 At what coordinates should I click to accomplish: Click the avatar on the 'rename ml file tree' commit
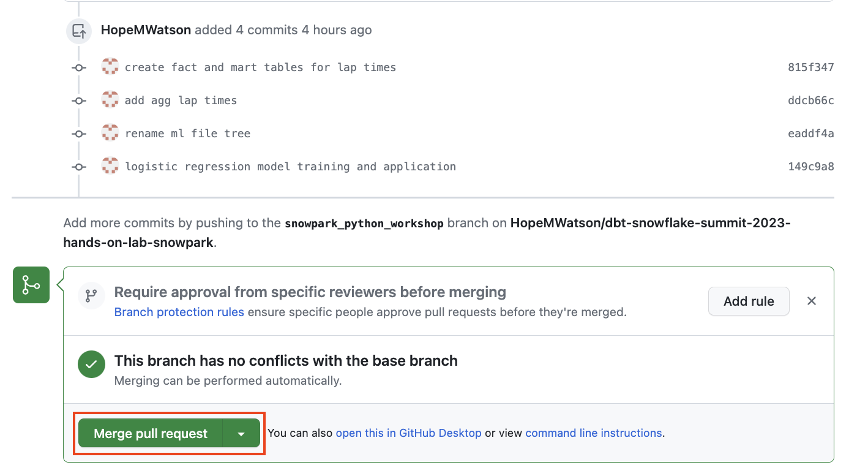[110, 133]
